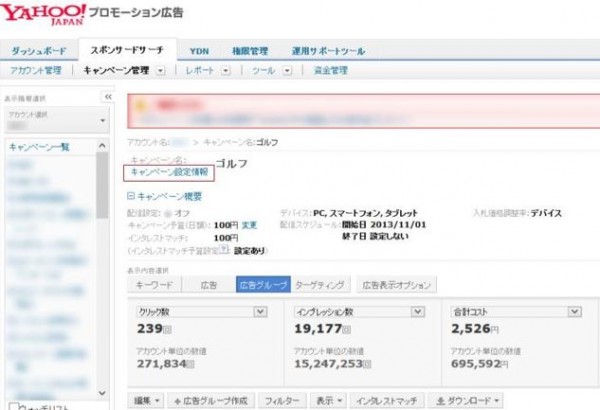600x410 pixels.
Task: Click the account impressions value 15,247,253
Action: click(x=328, y=364)
